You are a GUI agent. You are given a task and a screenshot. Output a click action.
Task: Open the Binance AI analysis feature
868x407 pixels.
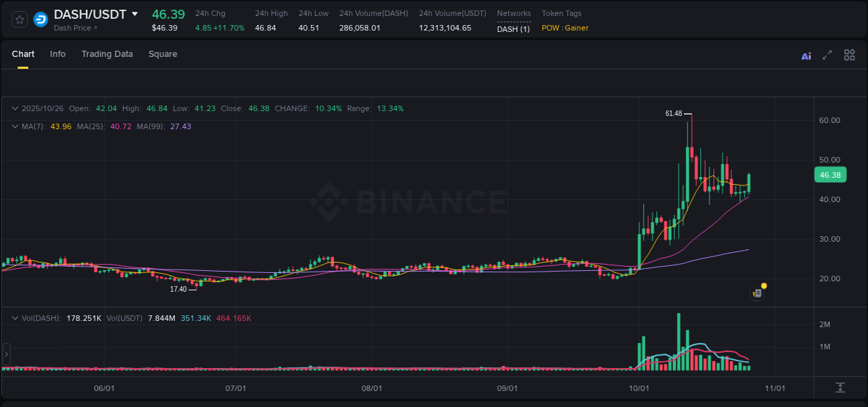pos(806,54)
